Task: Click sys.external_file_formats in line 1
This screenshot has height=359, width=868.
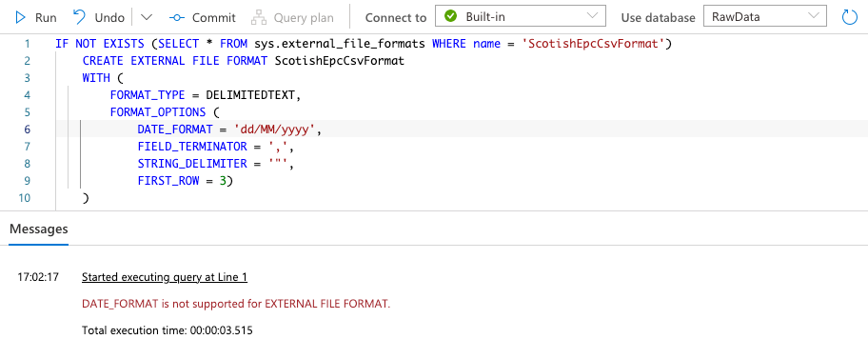Action: (340, 43)
